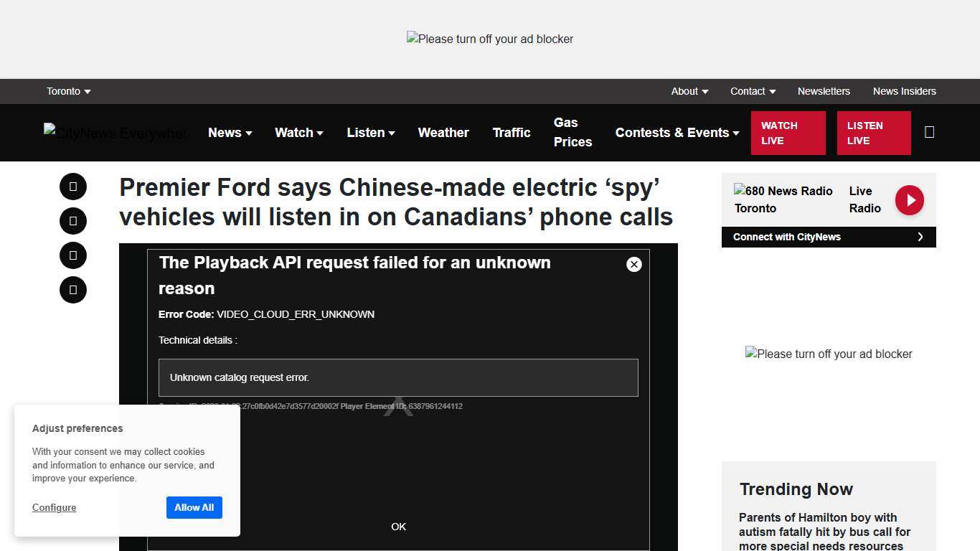Share the article on Facebook via sidebar icon
Screen dimensions: 980x551
point(72,187)
